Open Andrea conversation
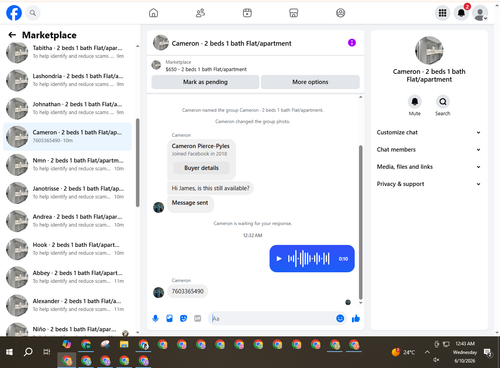500x368 pixels. 67,221
